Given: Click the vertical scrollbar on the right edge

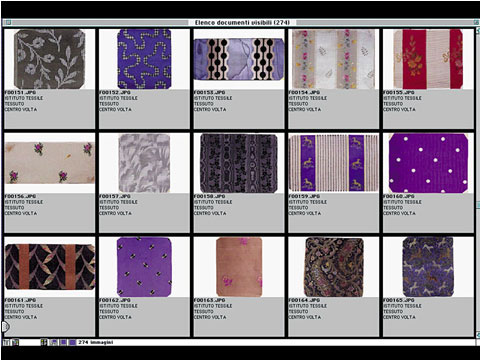Looking at the screenshot, I should pos(478,183).
